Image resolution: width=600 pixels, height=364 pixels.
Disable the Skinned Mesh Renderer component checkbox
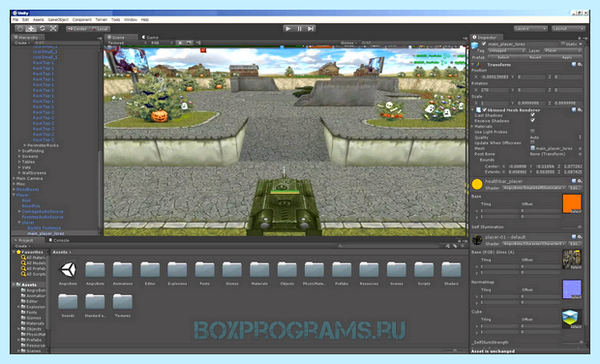[x=484, y=110]
